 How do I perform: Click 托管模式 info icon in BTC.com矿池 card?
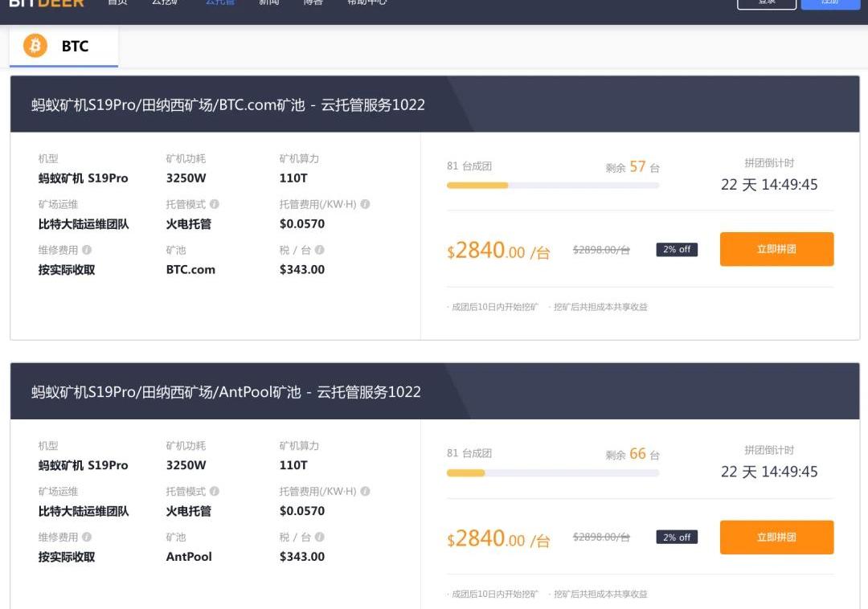coord(215,204)
